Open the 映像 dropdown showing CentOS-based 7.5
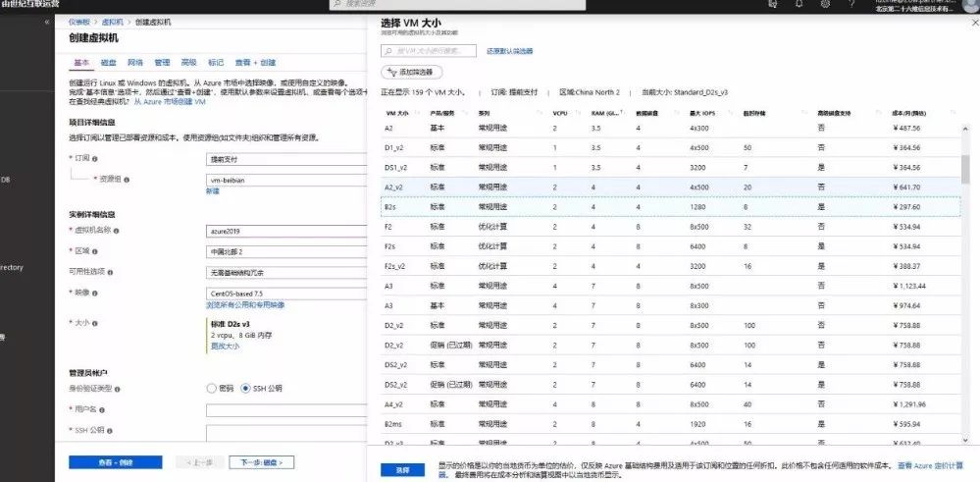 (286, 293)
